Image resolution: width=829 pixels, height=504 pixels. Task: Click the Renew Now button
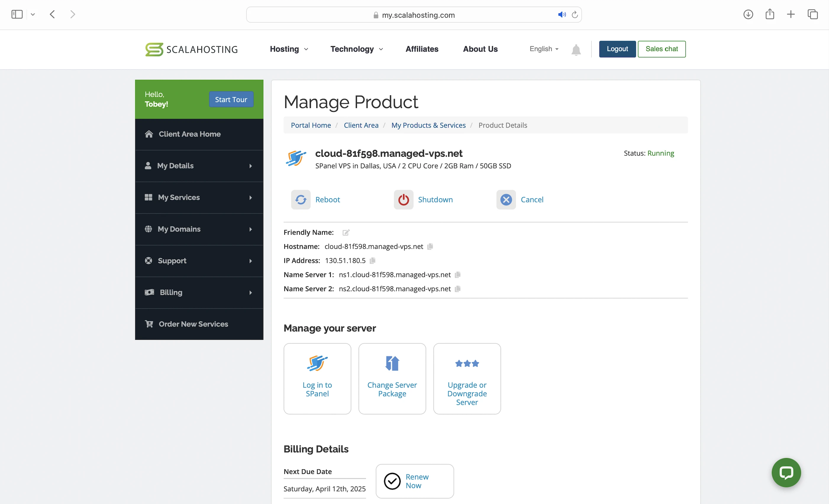point(414,481)
